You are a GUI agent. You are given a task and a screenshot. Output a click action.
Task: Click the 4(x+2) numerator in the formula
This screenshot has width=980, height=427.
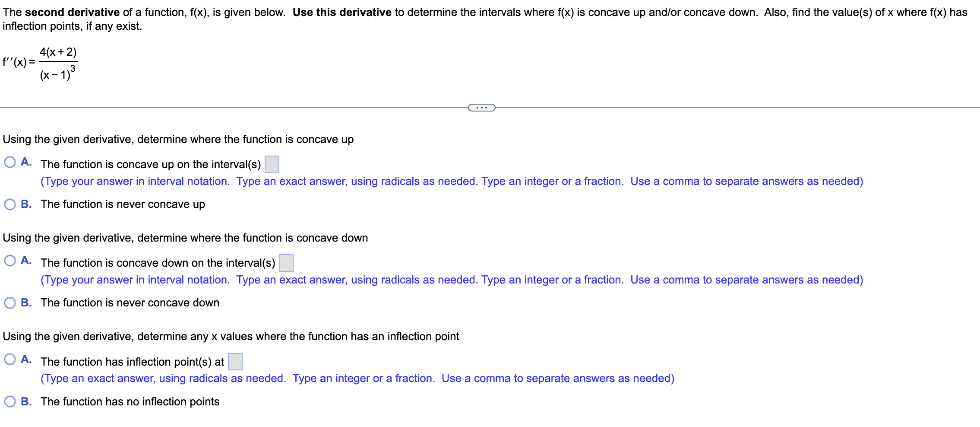58,52
